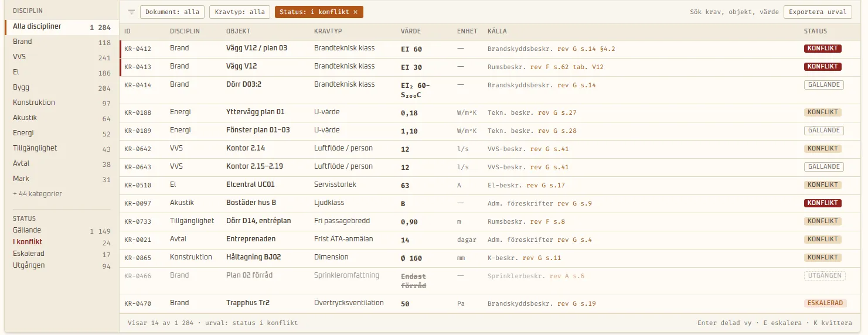
Task: Click GÄLLANDE badge on row KR-0189
Action: point(823,131)
